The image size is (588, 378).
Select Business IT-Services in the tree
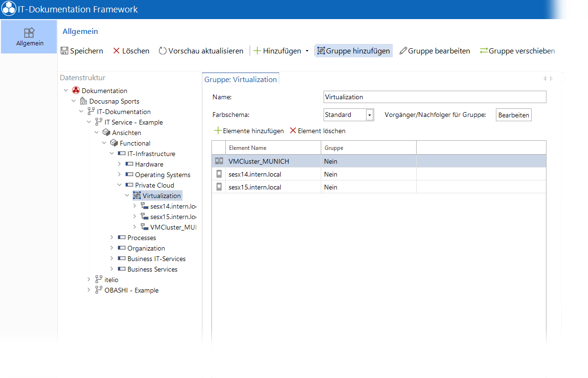pos(157,259)
